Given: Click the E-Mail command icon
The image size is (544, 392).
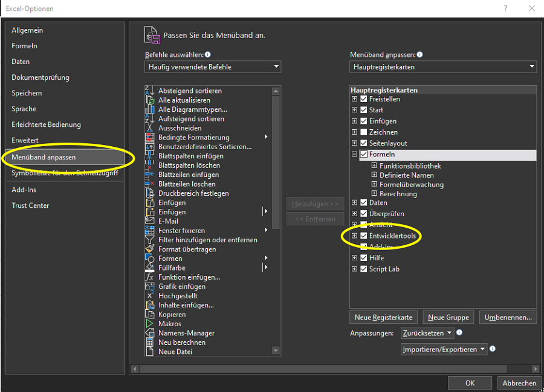Looking at the screenshot, I should click(x=149, y=221).
